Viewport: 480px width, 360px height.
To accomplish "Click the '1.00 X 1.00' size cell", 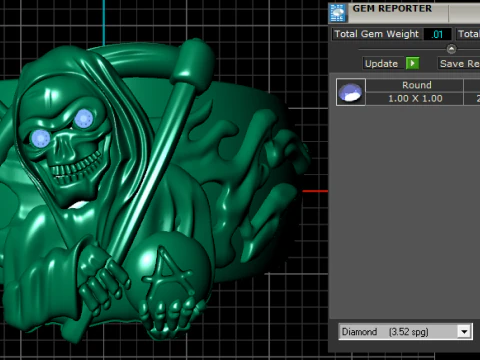I will (415, 99).
